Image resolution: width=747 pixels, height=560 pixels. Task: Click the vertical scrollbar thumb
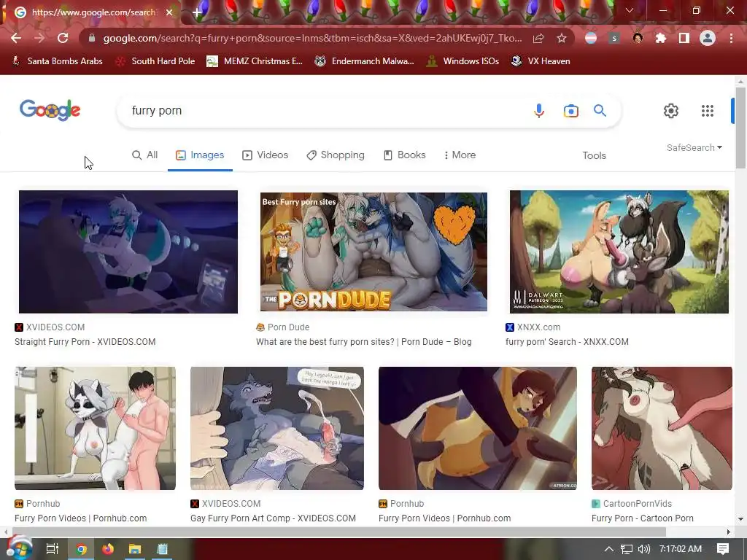pyautogui.click(x=740, y=127)
